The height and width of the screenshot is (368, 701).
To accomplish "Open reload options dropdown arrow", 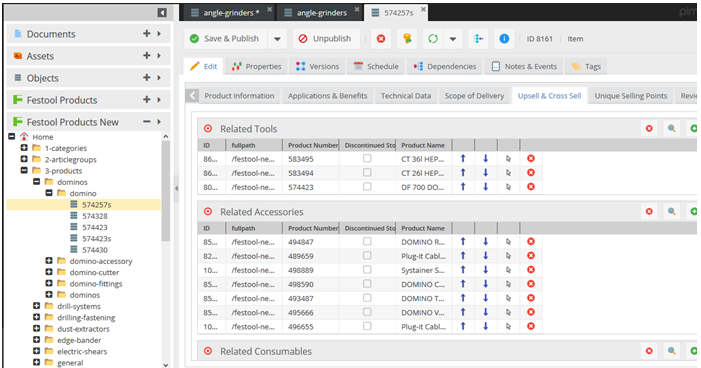I will tap(453, 39).
